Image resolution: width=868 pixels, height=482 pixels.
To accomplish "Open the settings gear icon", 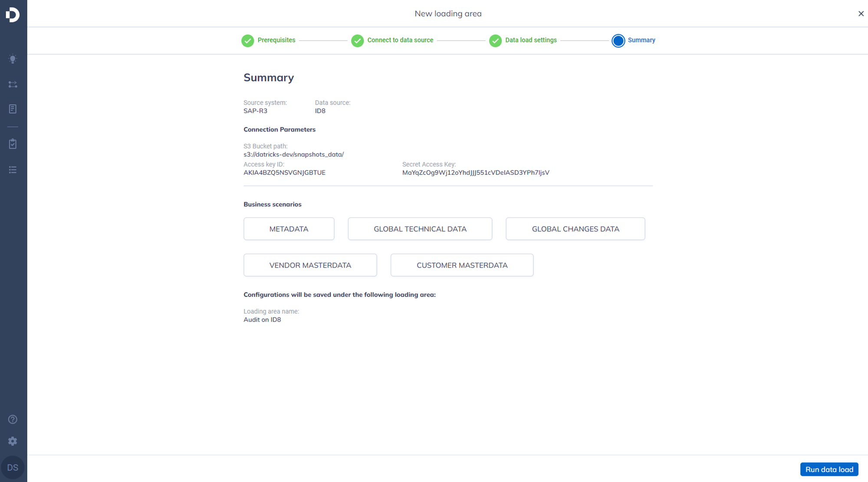I will click(x=13, y=441).
